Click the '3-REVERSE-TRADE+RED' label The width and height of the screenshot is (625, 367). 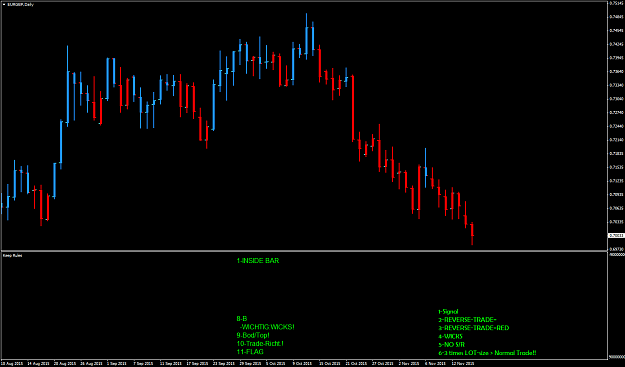474,328
